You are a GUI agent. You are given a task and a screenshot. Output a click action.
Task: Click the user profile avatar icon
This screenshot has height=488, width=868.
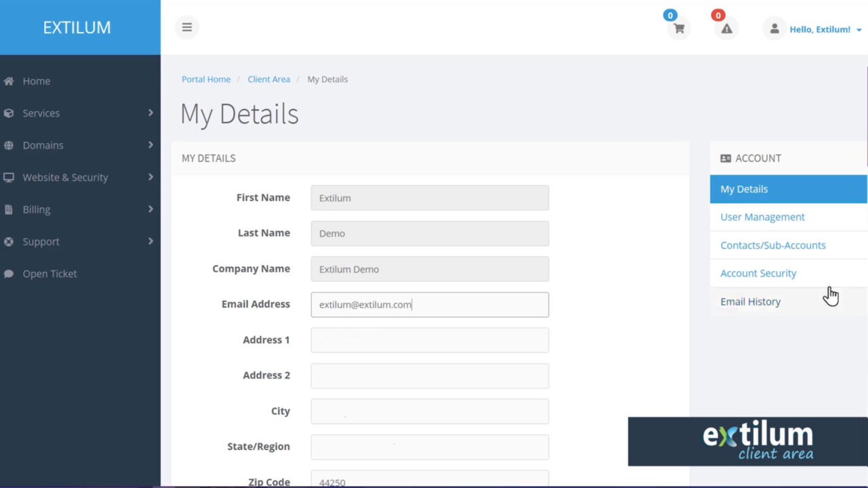[774, 28]
